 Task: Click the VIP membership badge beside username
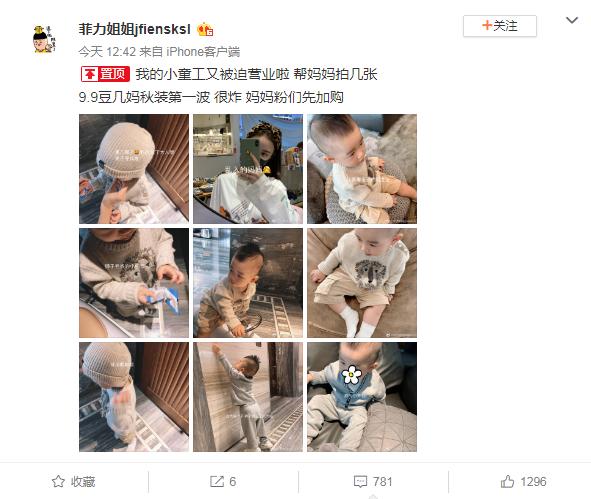coord(205,29)
